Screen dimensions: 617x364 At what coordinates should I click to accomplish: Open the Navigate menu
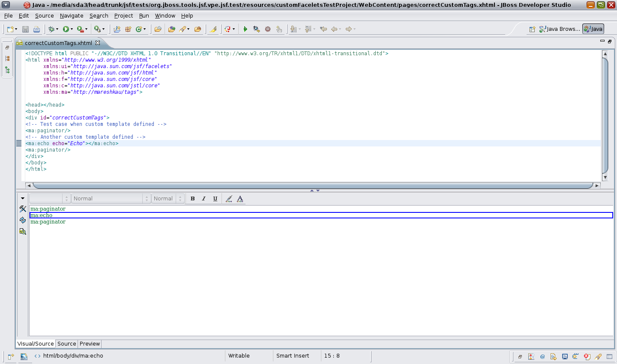pyautogui.click(x=72, y=15)
